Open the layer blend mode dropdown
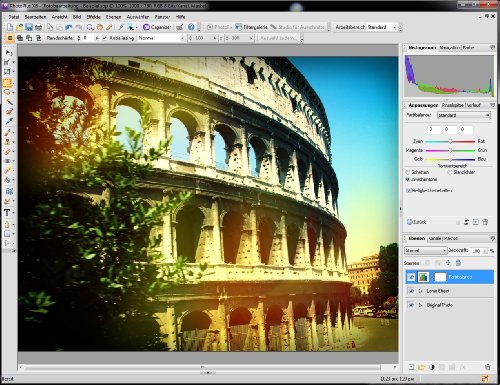 pos(425,250)
